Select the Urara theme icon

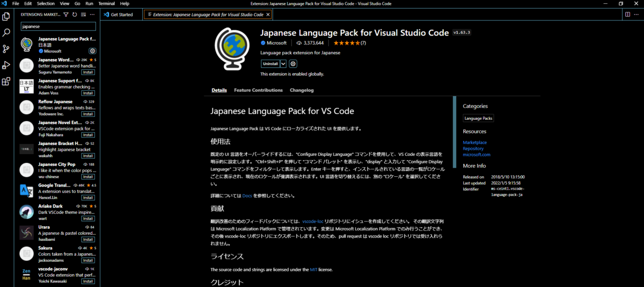coord(27,232)
